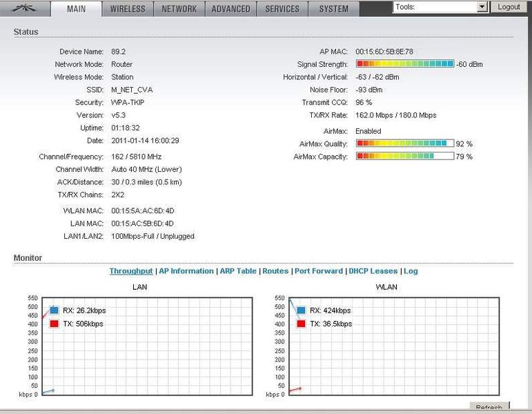Select the SSID value M_NET_CVA
Screen dimensions: 532x414
[x=132, y=90]
